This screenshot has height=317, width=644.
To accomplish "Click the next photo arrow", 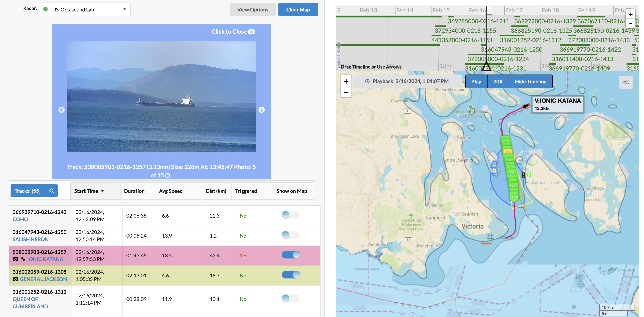I will pos(261,110).
